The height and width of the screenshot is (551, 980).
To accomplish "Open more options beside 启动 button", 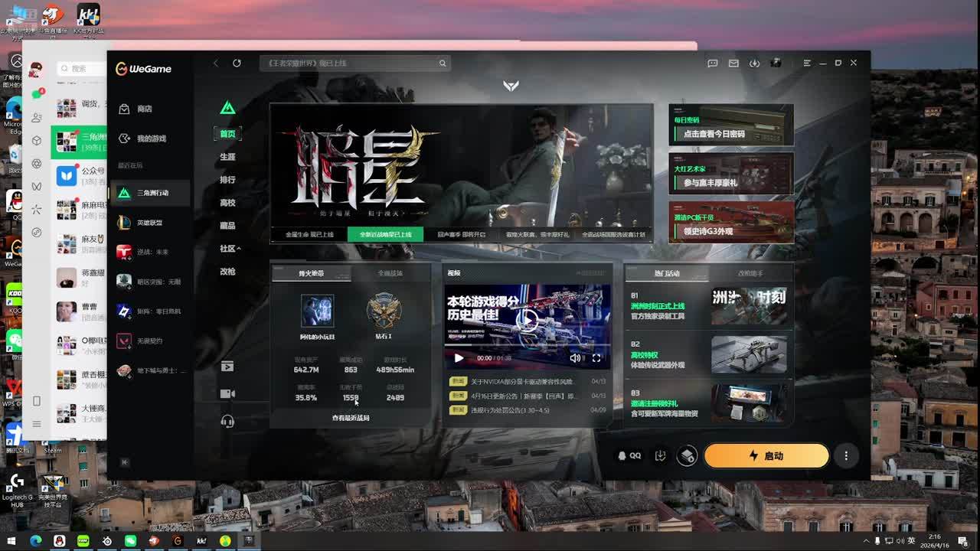I will [846, 455].
